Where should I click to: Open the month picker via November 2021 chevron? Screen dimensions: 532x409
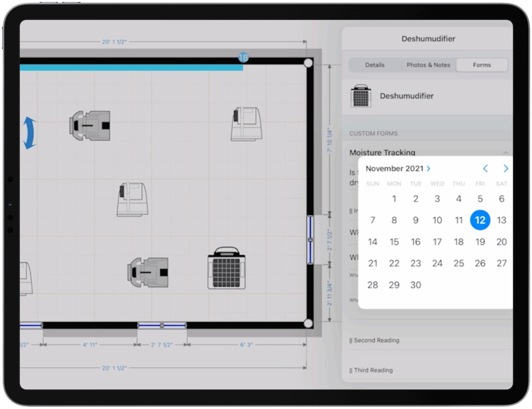tap(428, 169)
